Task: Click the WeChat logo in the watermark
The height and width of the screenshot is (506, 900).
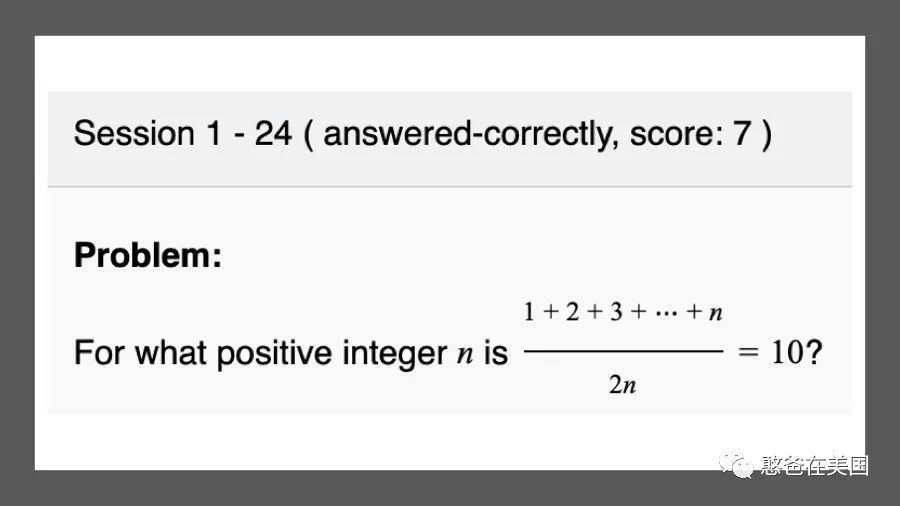Action: pos(736,465)
